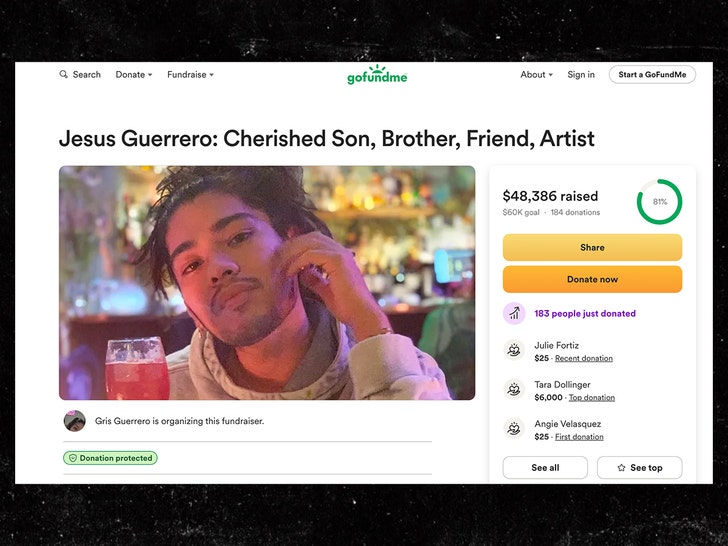Click Start a GoFundMe button

[651, 75]
